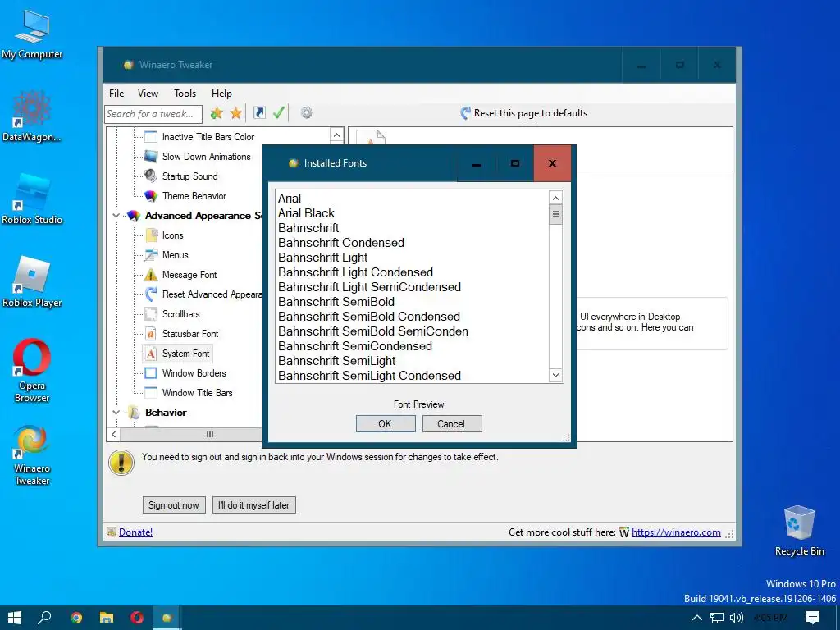Select Roblox Studio desktop icon
Screen dimensions: 840x630
(32, 199)
